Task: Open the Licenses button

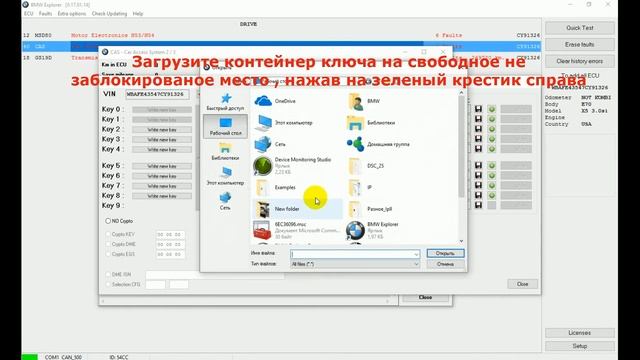Action: click(x=580, y=333)
